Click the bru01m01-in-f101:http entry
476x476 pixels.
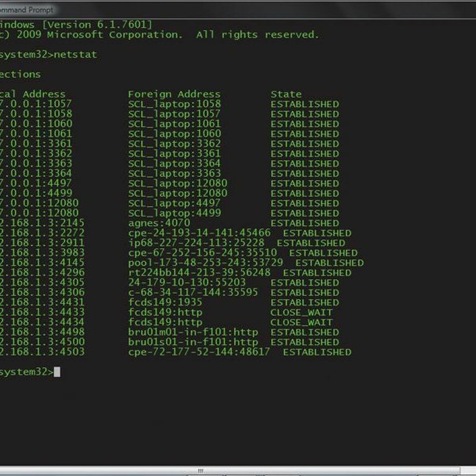(x=193, y=332)
